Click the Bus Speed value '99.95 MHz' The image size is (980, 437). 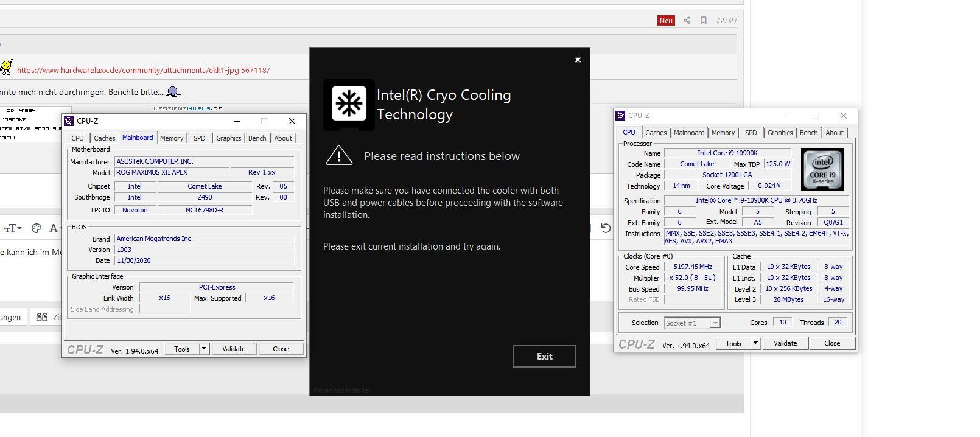pyautogui.click(x=693, y=288)
